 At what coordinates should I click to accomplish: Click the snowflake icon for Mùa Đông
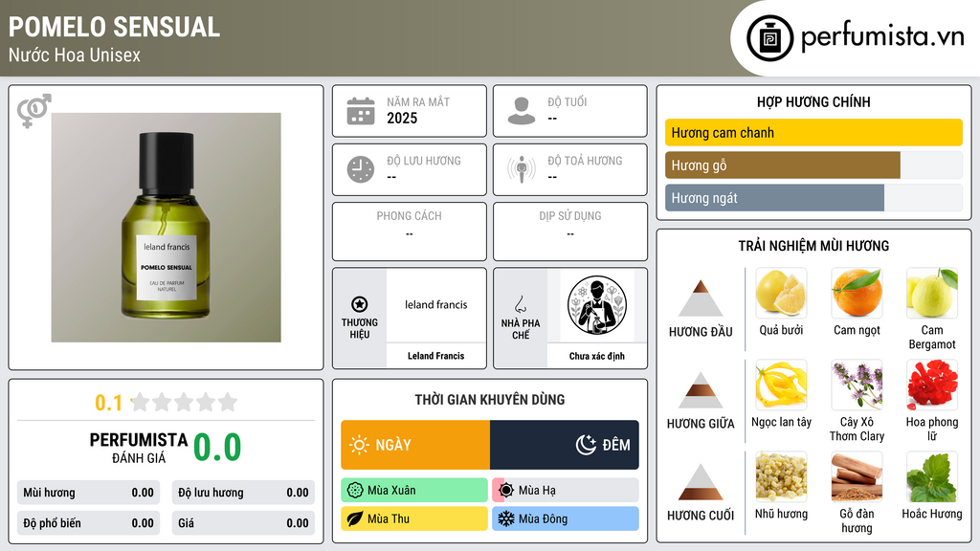506,518
